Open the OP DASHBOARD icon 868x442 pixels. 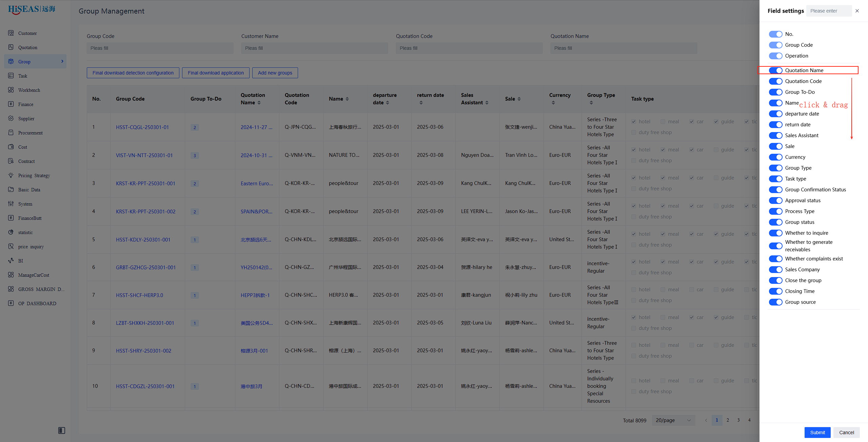click(11, 303)
